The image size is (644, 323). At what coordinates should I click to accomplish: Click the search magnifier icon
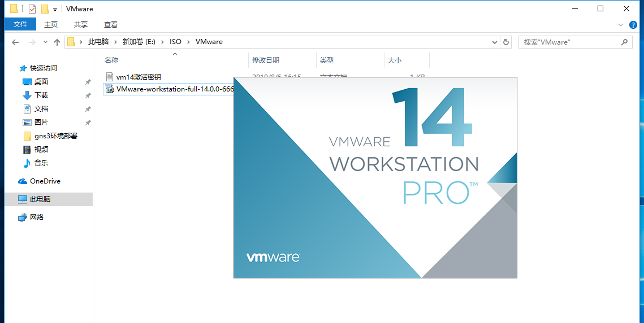624,42
